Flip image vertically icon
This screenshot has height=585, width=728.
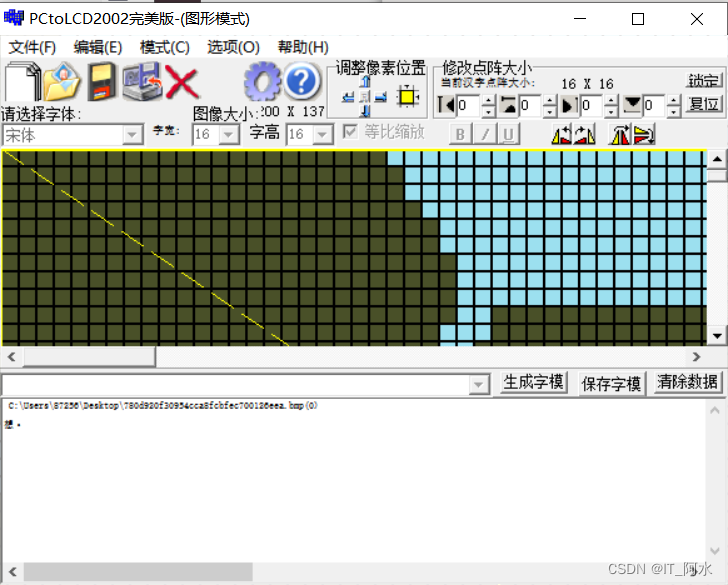click(x=644, y=135)
